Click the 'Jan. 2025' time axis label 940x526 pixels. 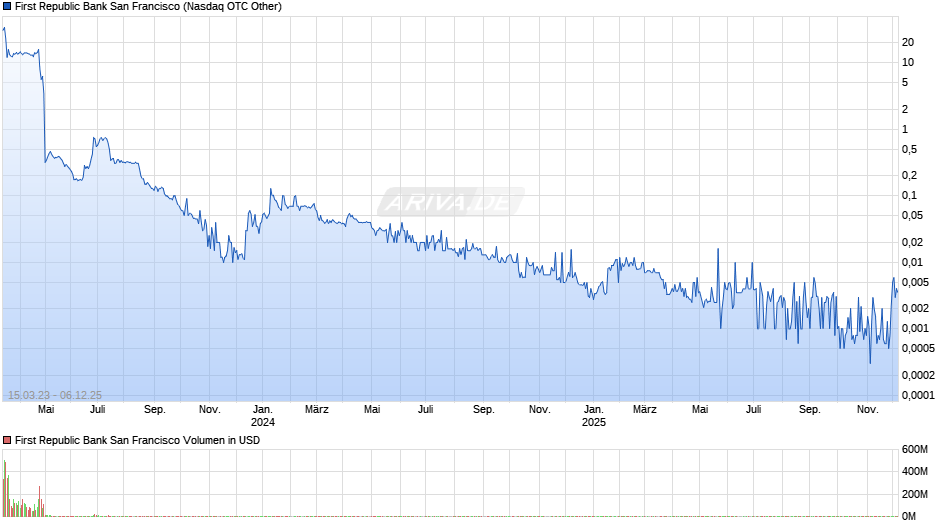pyautogui.click(x=593, y=416)
